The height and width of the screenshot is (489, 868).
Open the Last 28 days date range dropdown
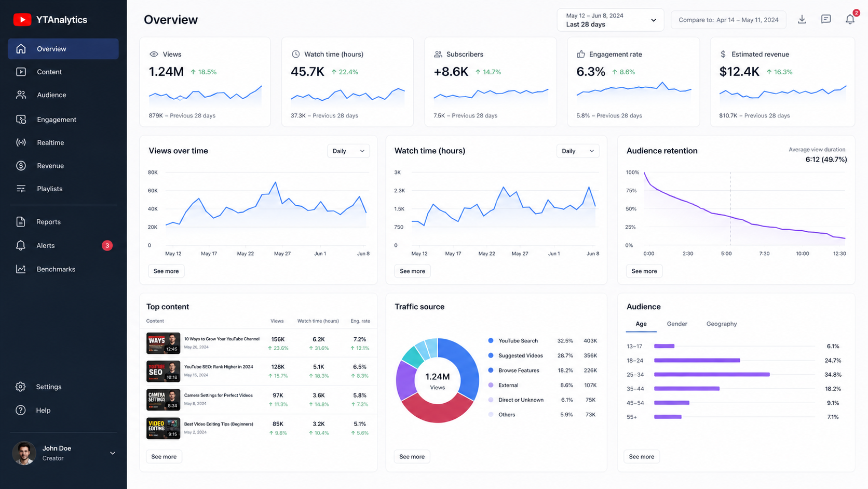tap(611, 20)
